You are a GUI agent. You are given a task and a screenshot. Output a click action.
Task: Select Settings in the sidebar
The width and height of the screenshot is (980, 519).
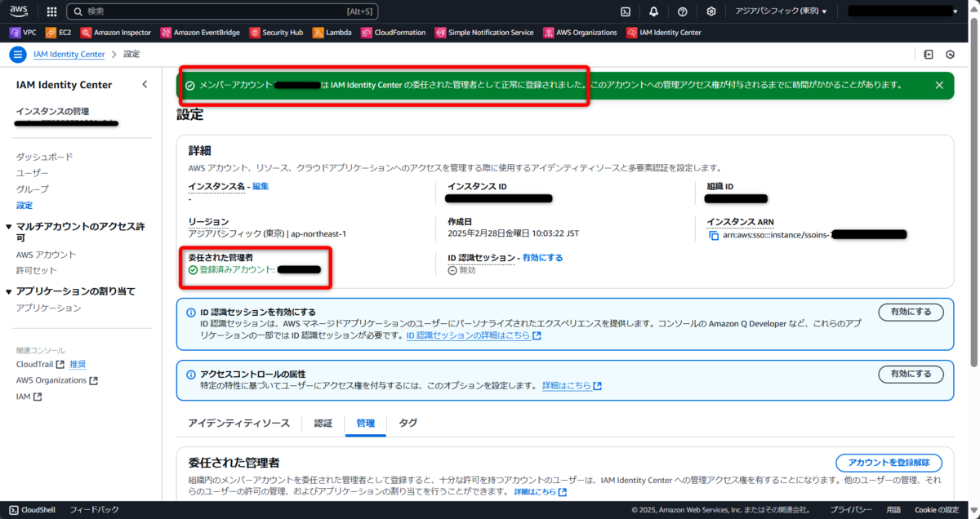point(24,206)
